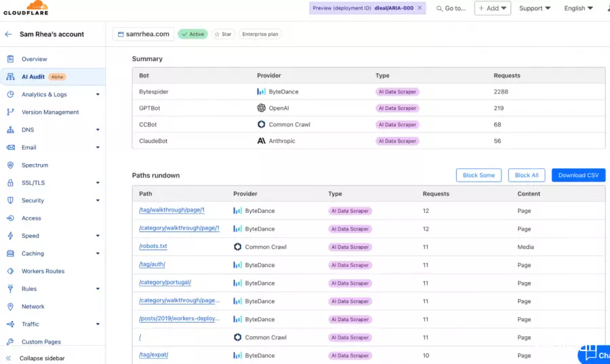
Task: Click the Overview sidebar icon
Action: click(x=10, y=59)
